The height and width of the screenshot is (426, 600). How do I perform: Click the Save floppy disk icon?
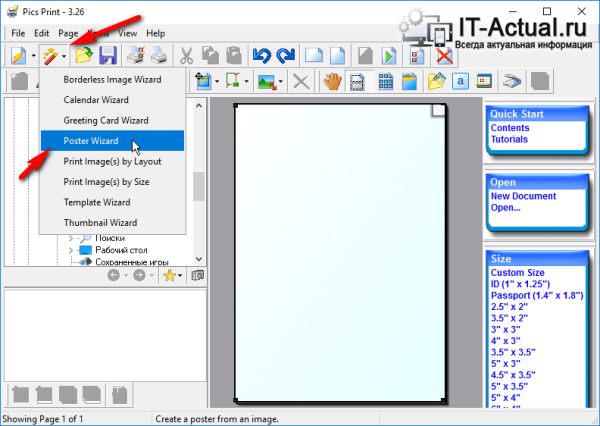tap(107, 56)
